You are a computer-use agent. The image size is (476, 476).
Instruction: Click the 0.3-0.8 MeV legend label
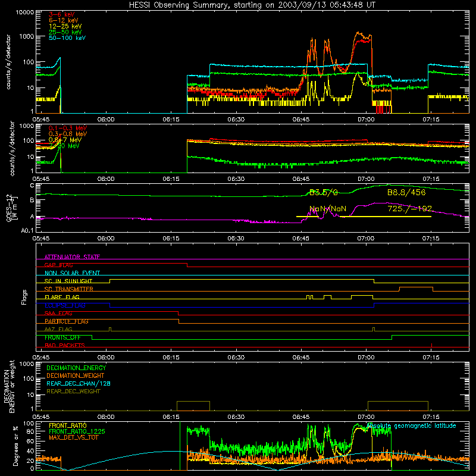(68, 134)
